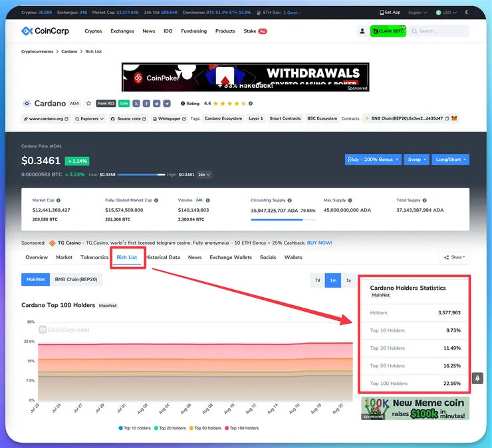Viewport: 492px width, 448px height.
Task: Open the Fundraising menu
Action: pyautogui.click(x=194, y=31)
